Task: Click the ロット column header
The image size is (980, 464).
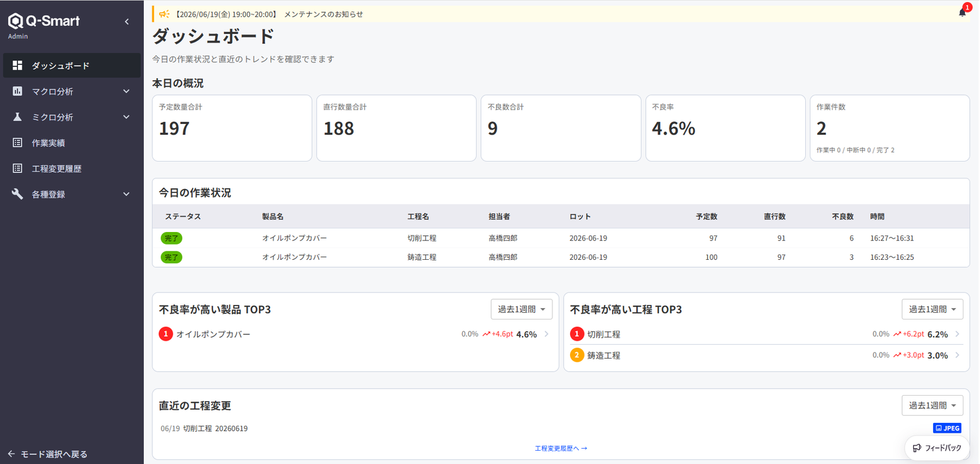Action: (x=580, y=217)
